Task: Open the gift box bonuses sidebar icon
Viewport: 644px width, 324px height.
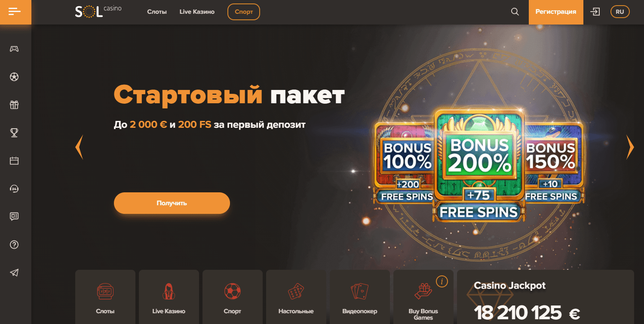Action: click(14, 105)
